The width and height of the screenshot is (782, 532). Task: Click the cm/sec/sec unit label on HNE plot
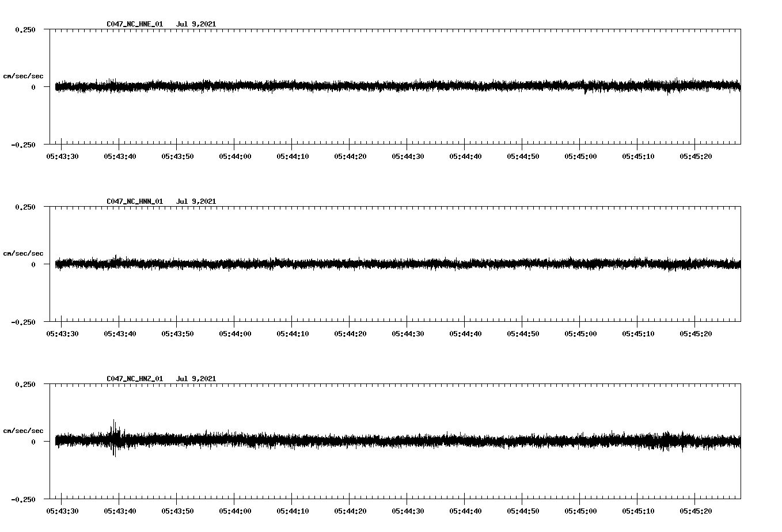click(23, 76)
